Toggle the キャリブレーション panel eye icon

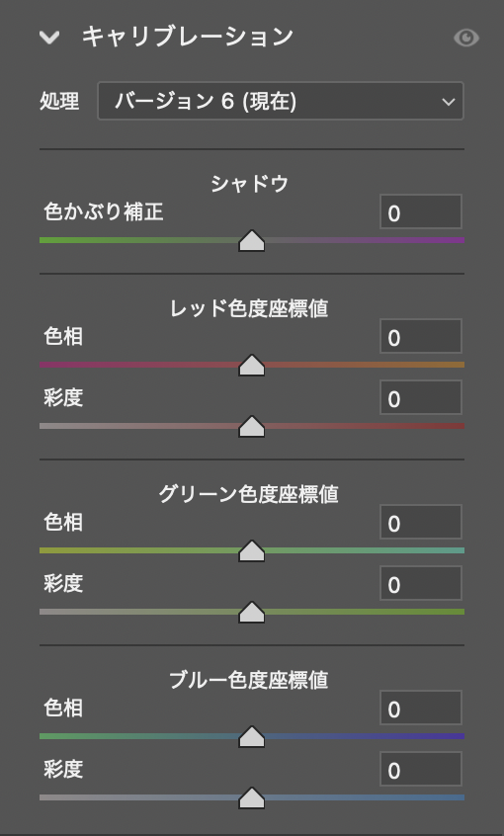point(466,38)
